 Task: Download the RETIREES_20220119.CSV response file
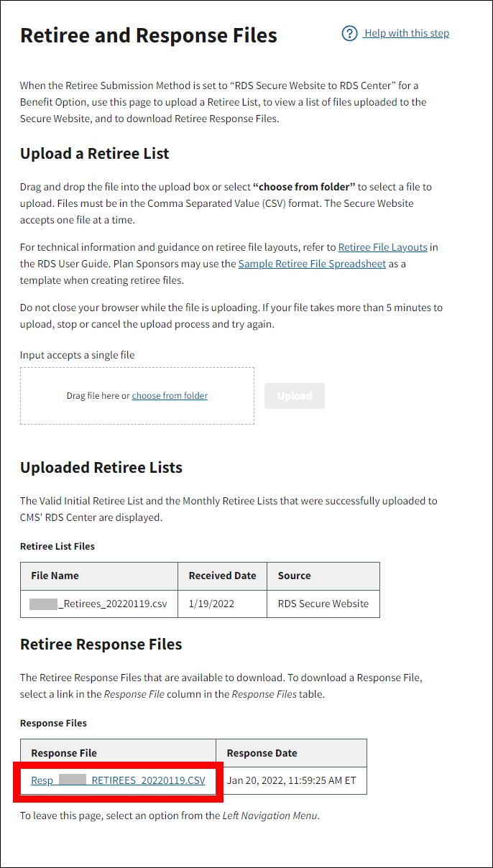coord(118,780)
